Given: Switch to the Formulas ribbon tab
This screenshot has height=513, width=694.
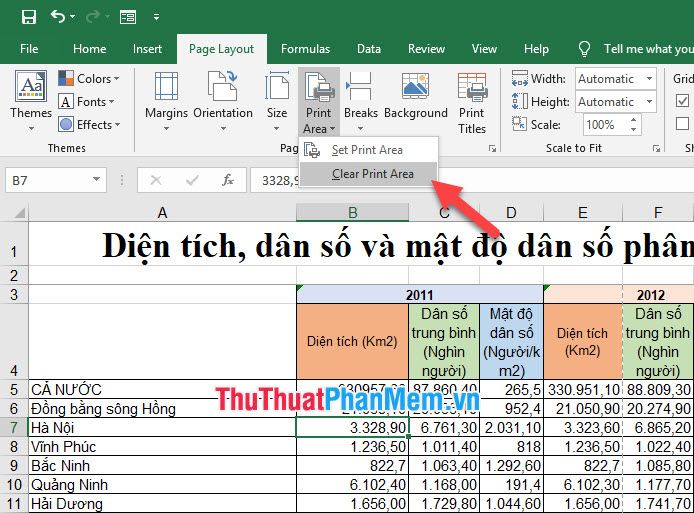Looking at the screenshot, I should pos(305,49).
